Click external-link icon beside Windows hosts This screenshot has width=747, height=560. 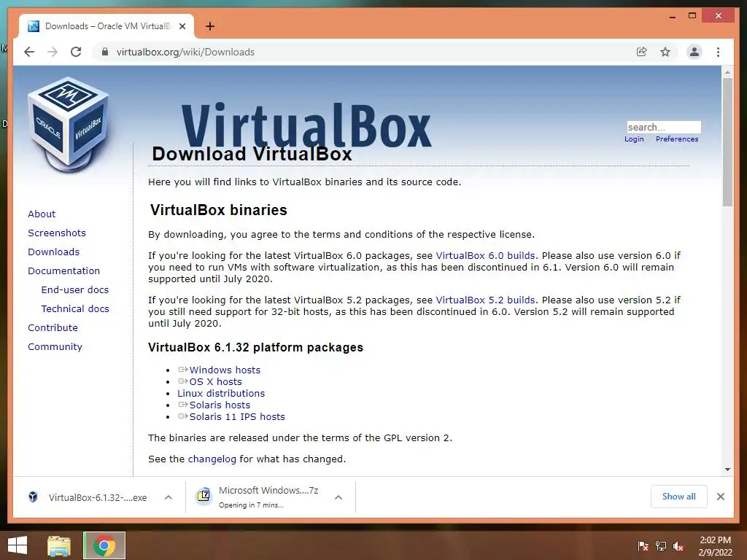pos(183,370)
